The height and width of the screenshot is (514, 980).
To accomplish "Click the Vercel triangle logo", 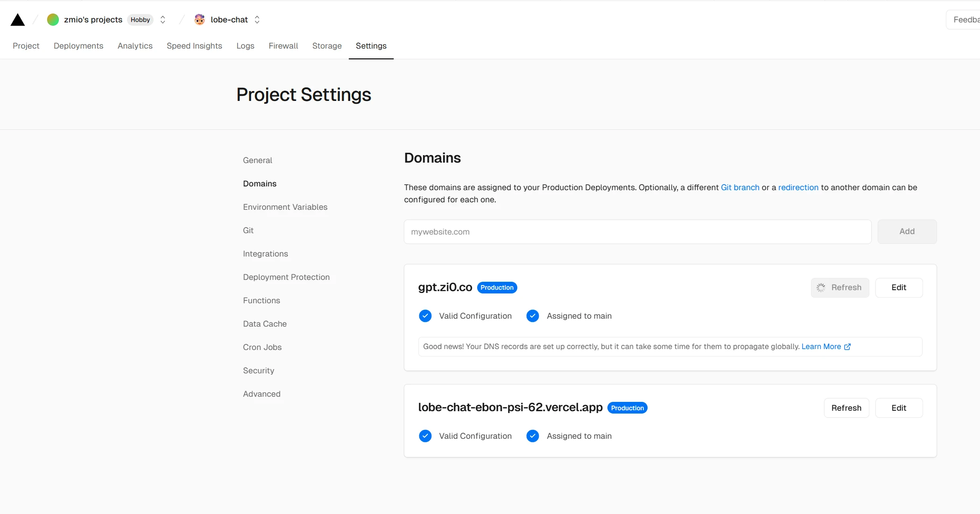I will tap(18, 20).
